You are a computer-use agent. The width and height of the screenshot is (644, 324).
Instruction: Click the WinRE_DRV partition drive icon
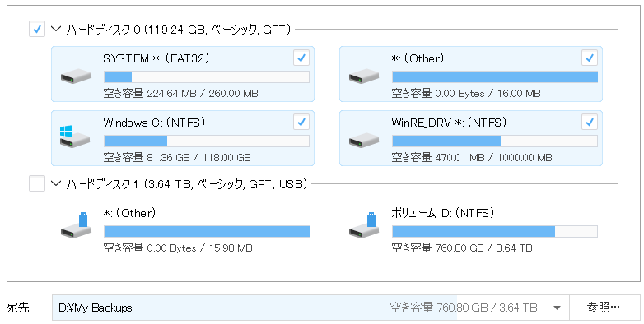[364, 141]
